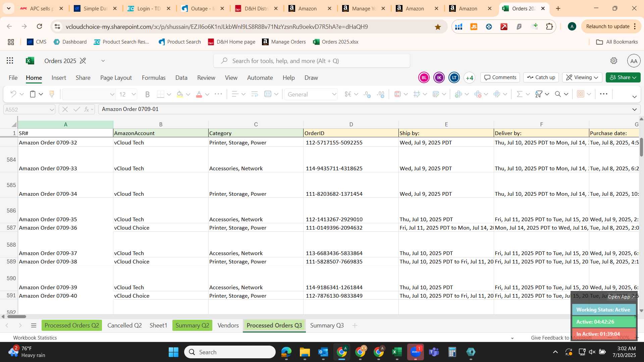This screenshot has height=362, width=644.
Task: Open more font options ellipsis
Action: (218, 94)
